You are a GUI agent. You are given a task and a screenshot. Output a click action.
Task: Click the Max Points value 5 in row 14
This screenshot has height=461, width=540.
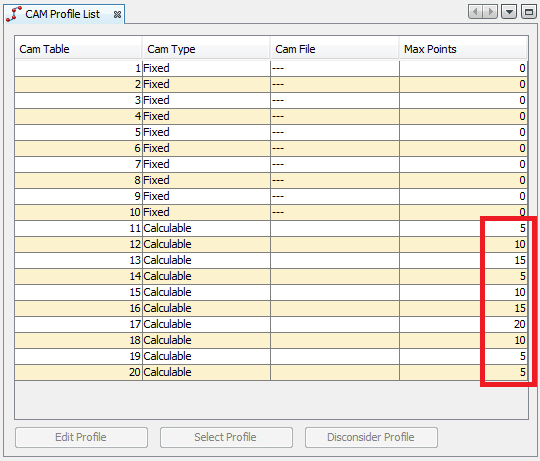pos(464,276)
